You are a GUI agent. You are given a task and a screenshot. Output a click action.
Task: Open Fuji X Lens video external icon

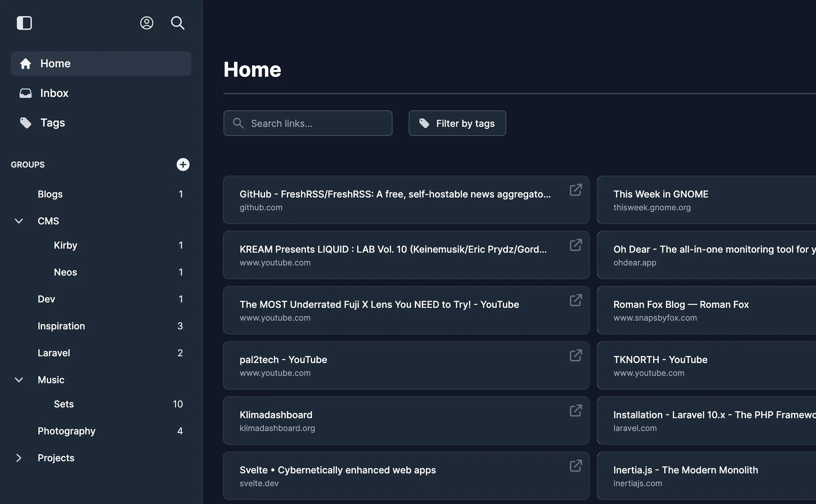(575, 300)
